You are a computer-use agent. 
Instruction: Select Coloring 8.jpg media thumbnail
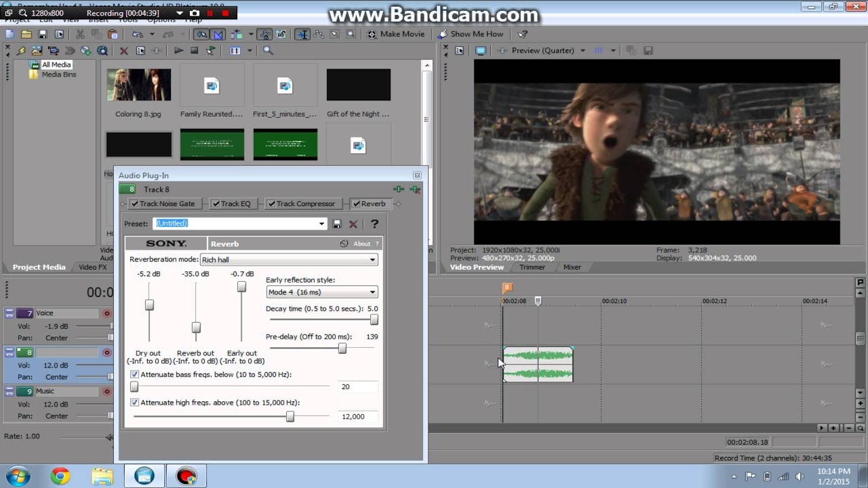pos(138,85)
